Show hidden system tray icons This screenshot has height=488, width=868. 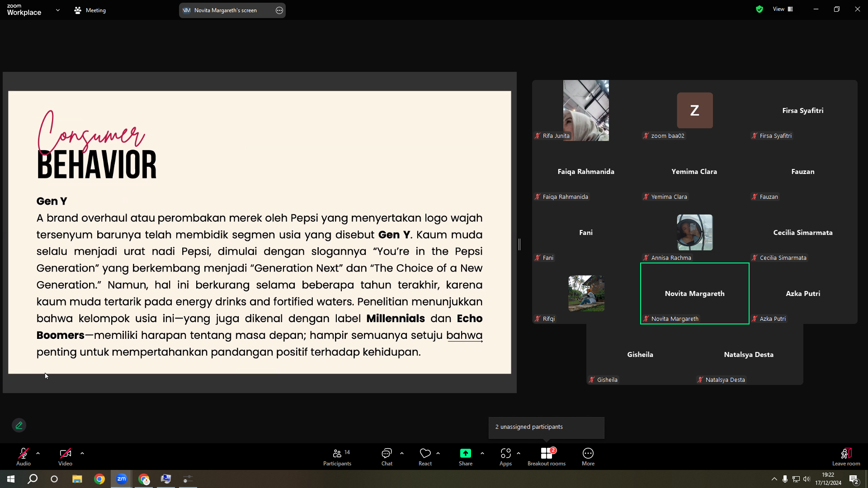coord(774,479)
